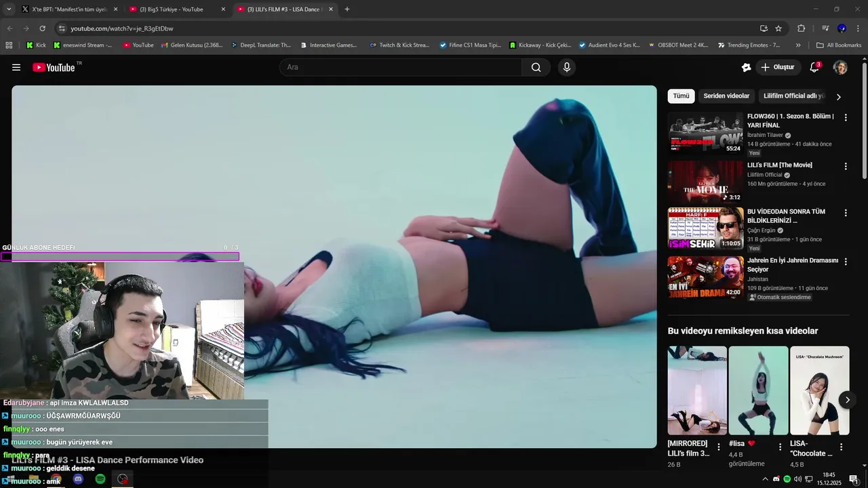Click the browser address bar URL
Screen dimensions: 868x488
pos(122,28)
